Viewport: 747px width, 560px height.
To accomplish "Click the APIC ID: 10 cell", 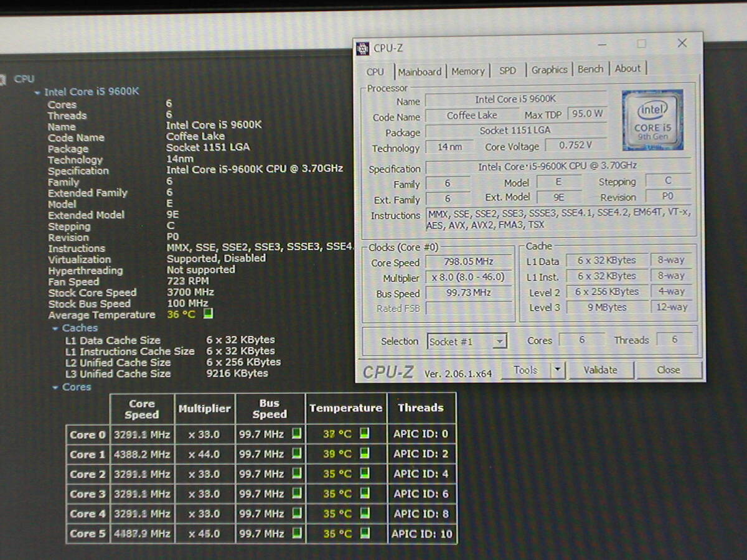I will point(422,534).
